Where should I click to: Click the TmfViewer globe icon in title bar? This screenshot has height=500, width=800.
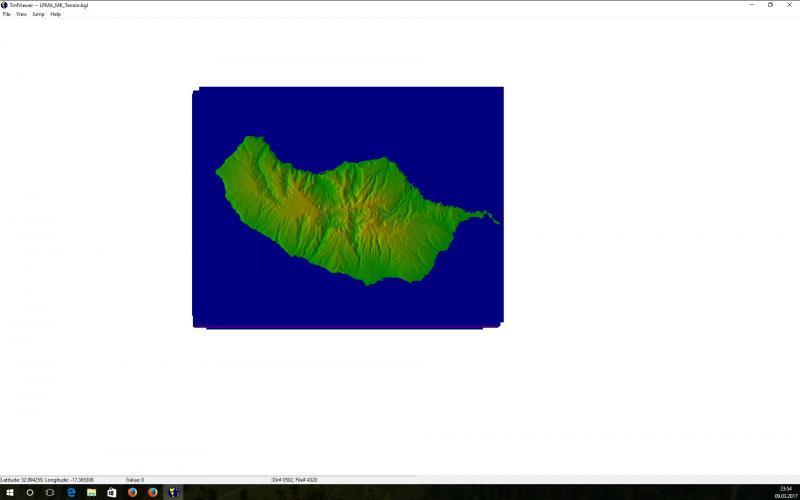coord(4,5)
